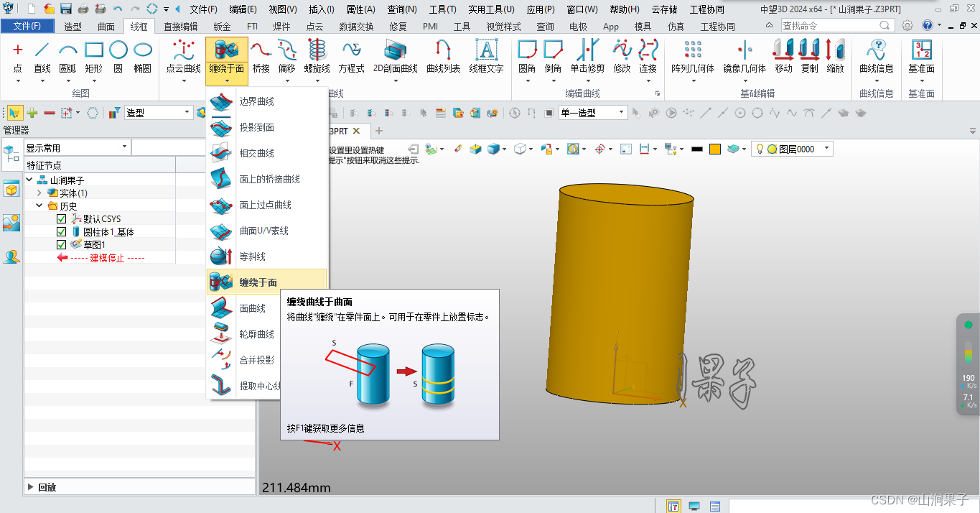Click the 单击修剪 trim tool
Viewport: 980px width, 513px height.
point(587,57)
